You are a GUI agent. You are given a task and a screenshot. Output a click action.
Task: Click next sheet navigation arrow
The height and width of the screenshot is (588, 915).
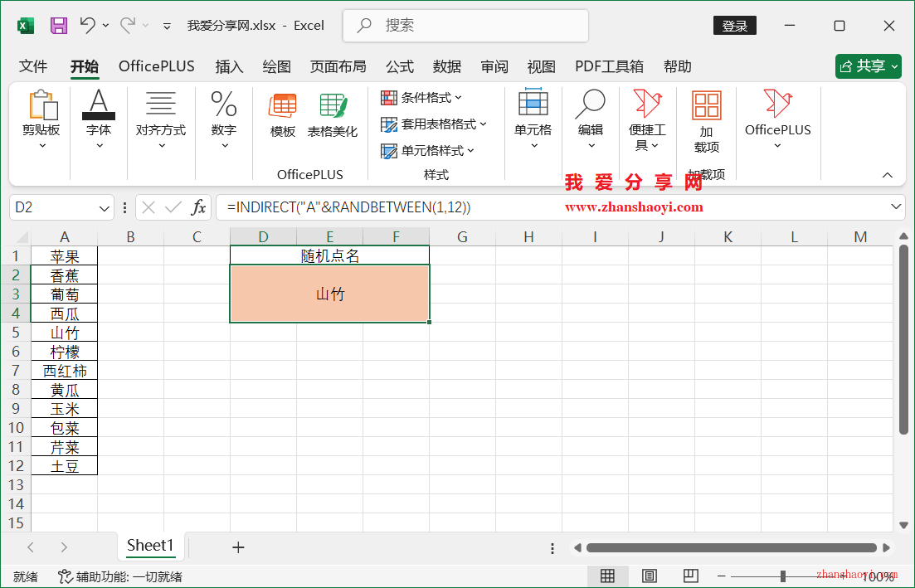point(64,547)
